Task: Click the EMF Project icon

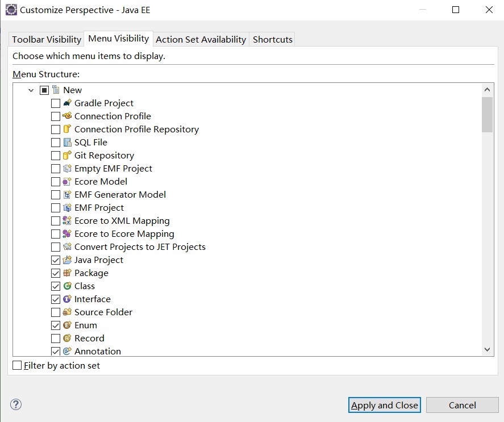Action: (x=67, y=208)
